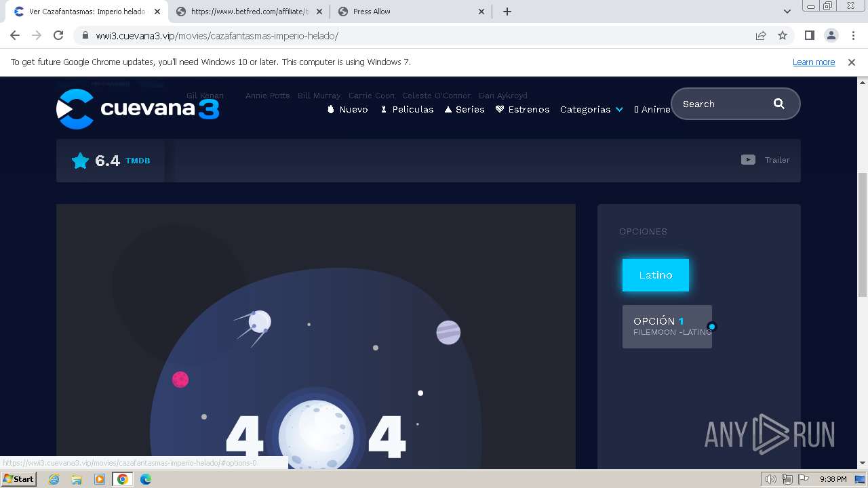Close the Cazafantasmas tab
The height and width of the screenshot is (488, 868).
click(157, 12)
